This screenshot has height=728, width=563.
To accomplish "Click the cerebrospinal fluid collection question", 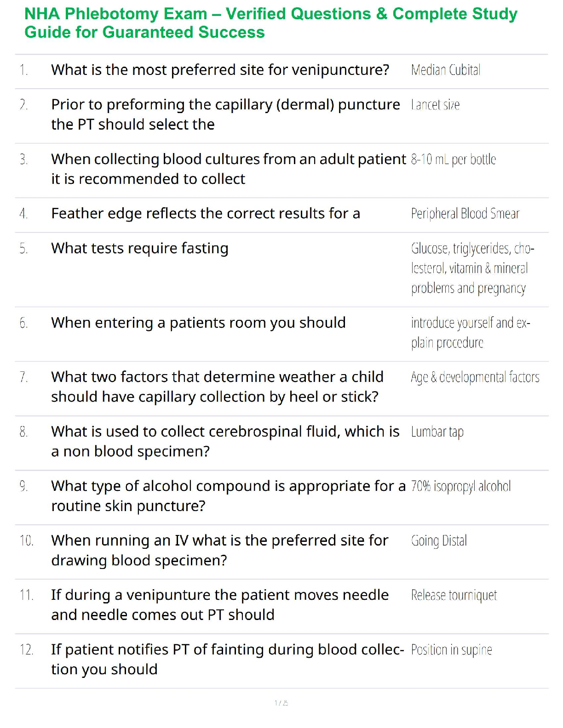I will (225, 441).
